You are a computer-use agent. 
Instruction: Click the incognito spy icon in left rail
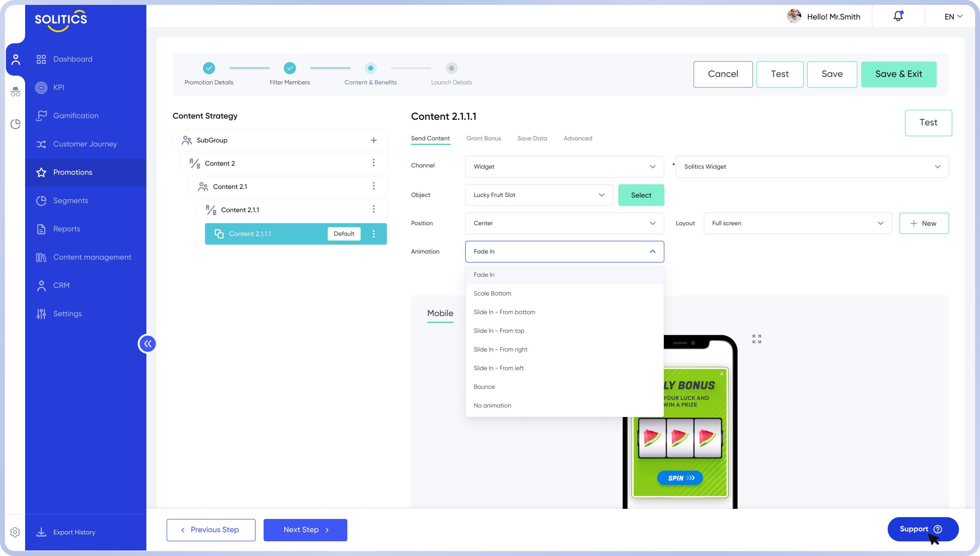(15, 92)
